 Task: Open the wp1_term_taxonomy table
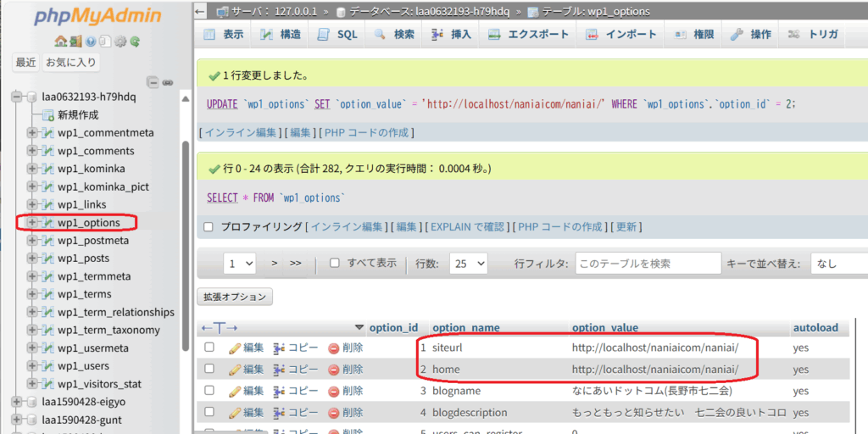point(108,330)
